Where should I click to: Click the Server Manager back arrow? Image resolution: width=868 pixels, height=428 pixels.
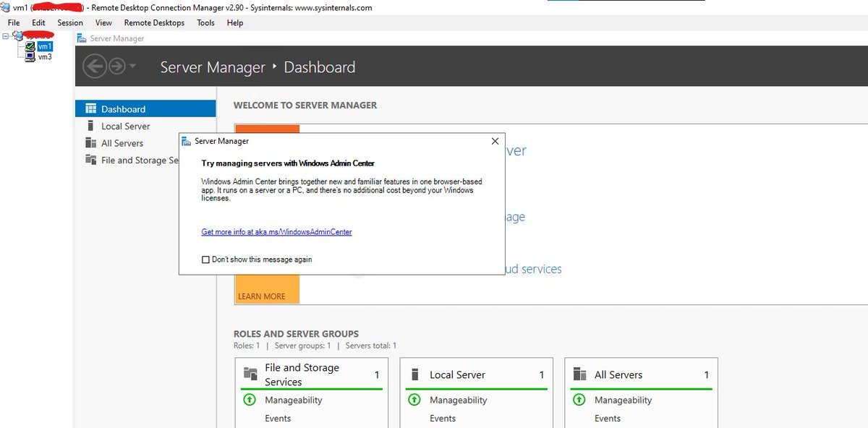(x=94, y=67)
